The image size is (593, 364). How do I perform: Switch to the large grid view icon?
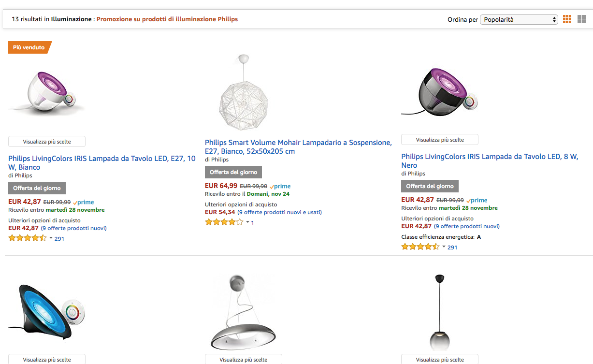(x=581, y=19)
